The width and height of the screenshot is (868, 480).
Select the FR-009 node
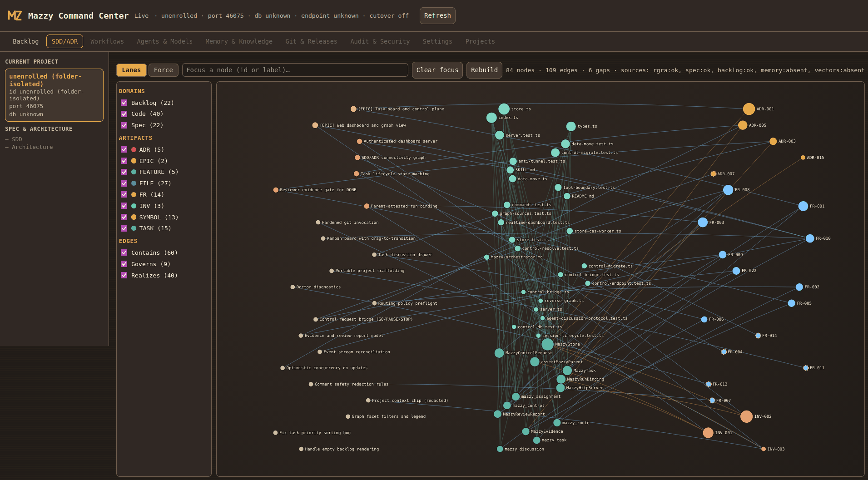coord(723,255)
